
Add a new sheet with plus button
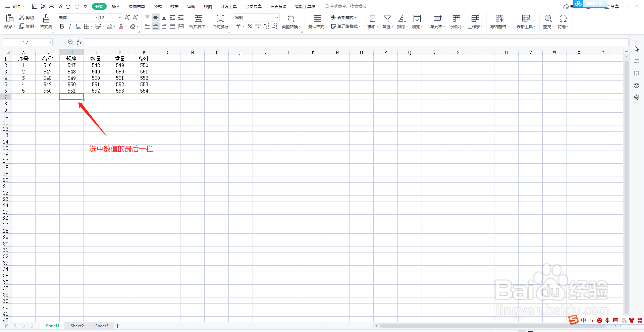point(118,326)
